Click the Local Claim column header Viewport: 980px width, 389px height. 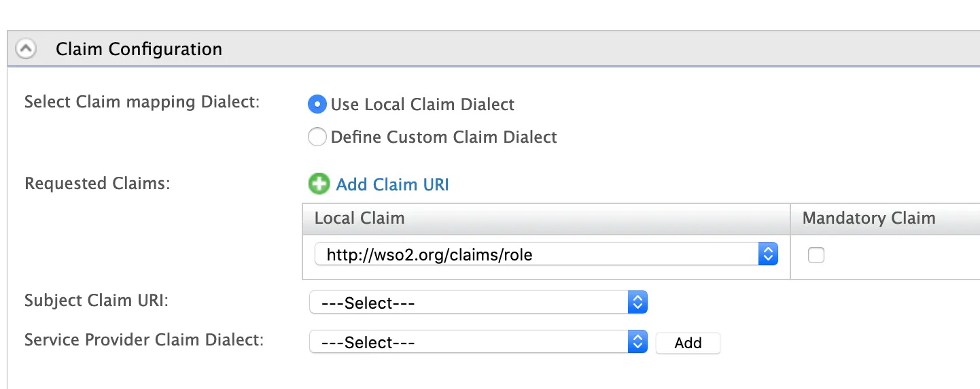tap(359, 218)
